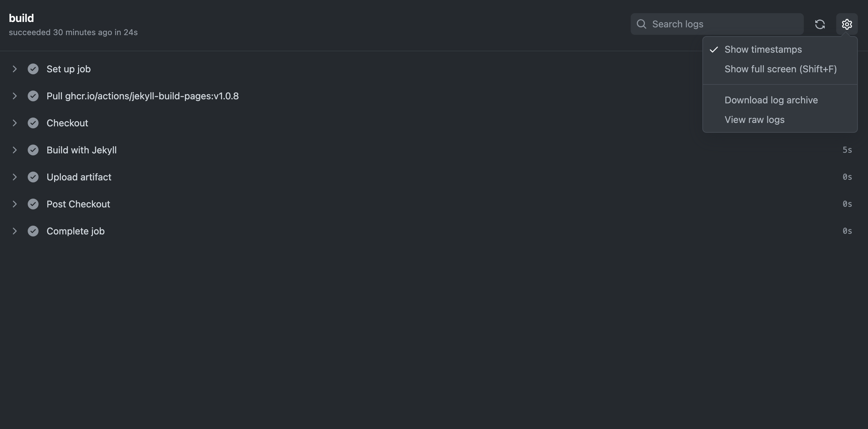Image resolution: width=868 pixels, height=429 pixels.
Task: Click the search magnifier icon
Action: pyautogui.click(x=641, y=24)
